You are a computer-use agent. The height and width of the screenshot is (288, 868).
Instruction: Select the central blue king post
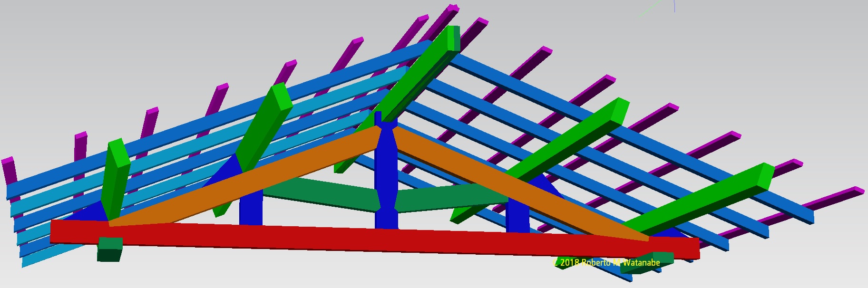(385, 171)
